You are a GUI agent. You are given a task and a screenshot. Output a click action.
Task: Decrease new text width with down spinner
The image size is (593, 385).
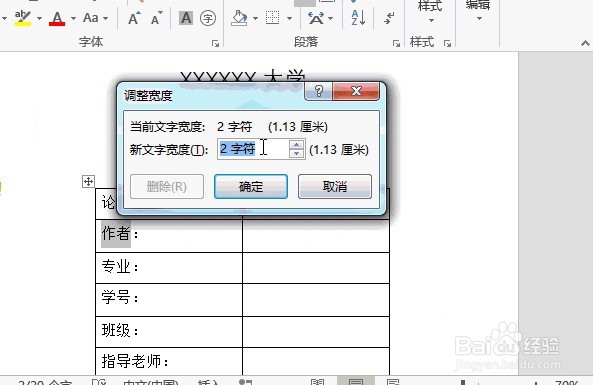(296, 154)
